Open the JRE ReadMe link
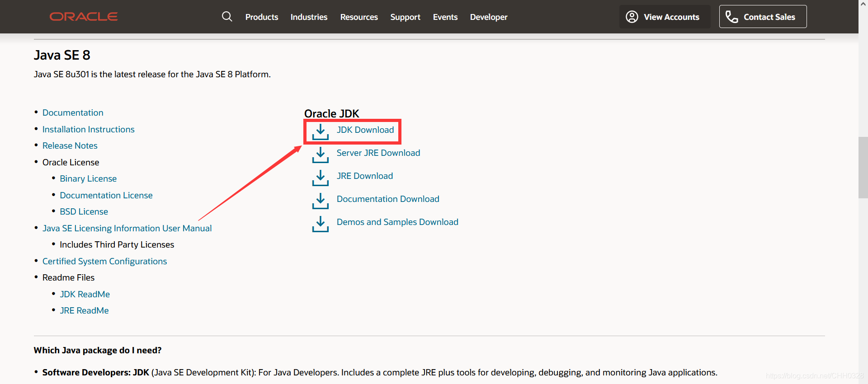The width and height of the screenshot is (868, 384). 85,310
